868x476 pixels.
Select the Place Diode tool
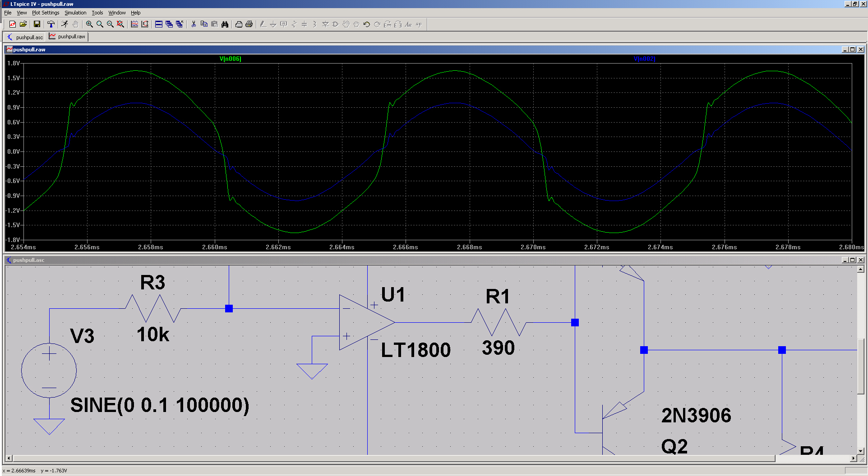325,24
